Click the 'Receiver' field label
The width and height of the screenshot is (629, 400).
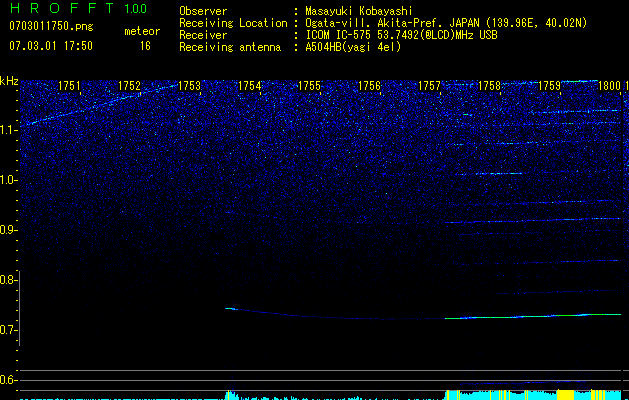(203, 35)
